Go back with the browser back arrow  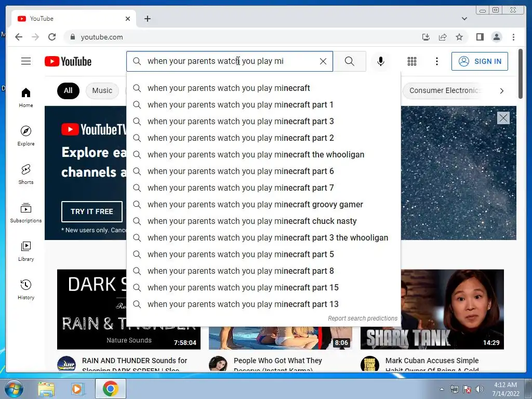pos(19,37)
